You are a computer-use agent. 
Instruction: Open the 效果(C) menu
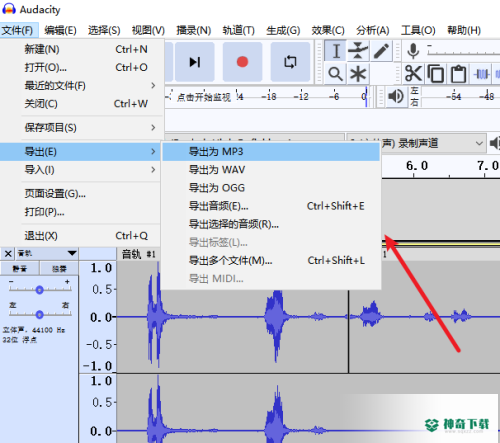[x=328, y=31]
